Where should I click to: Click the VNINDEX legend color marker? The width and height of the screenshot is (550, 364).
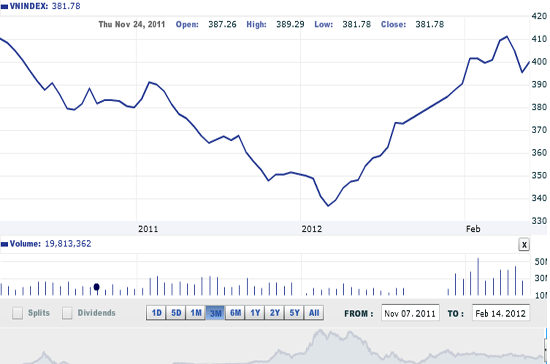pyautogui.click(x=4, y=7)
